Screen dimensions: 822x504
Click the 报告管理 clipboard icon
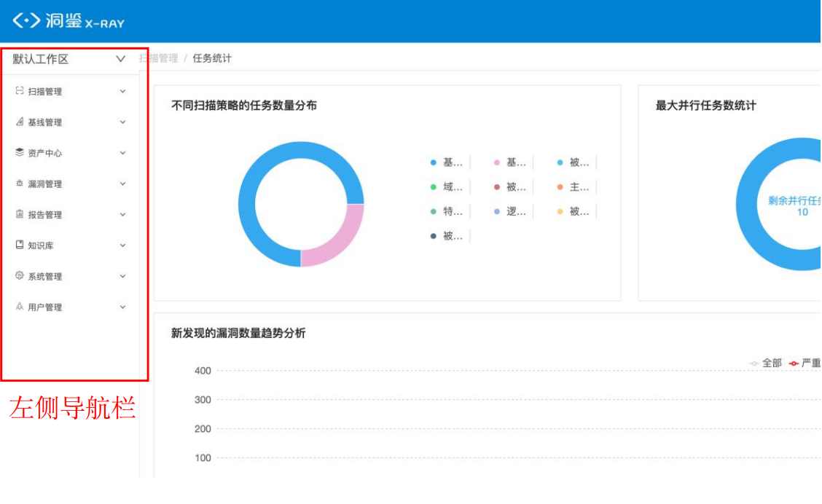(20, 214)
